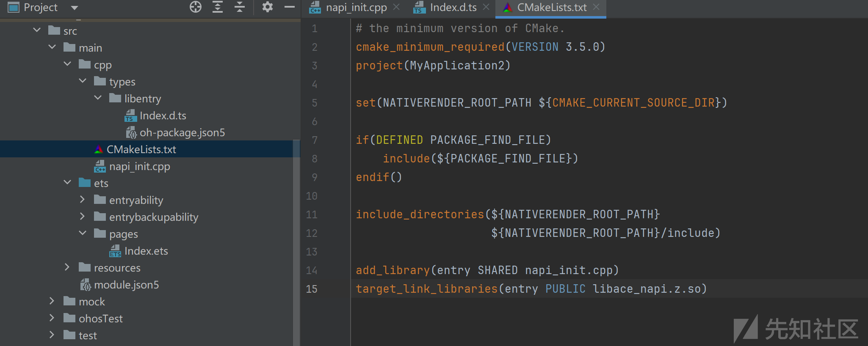Collapse the src folder chevron
This screenshot has height=346, width=868.
coord(37,30)
